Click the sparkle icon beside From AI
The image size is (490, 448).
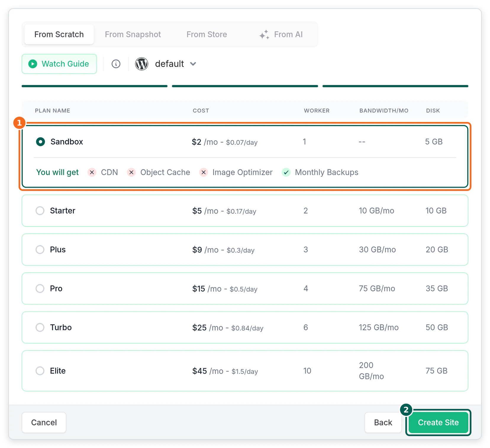point(264,35)
